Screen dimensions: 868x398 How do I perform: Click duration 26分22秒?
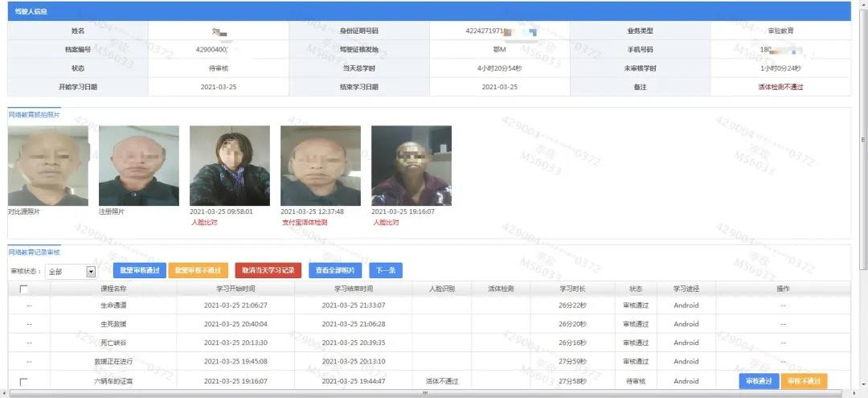[572, 306]
